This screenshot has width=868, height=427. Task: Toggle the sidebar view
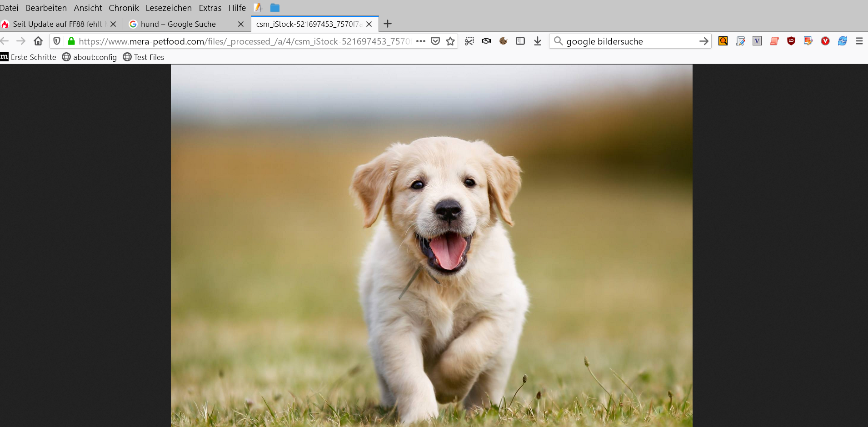pos(520,41)
